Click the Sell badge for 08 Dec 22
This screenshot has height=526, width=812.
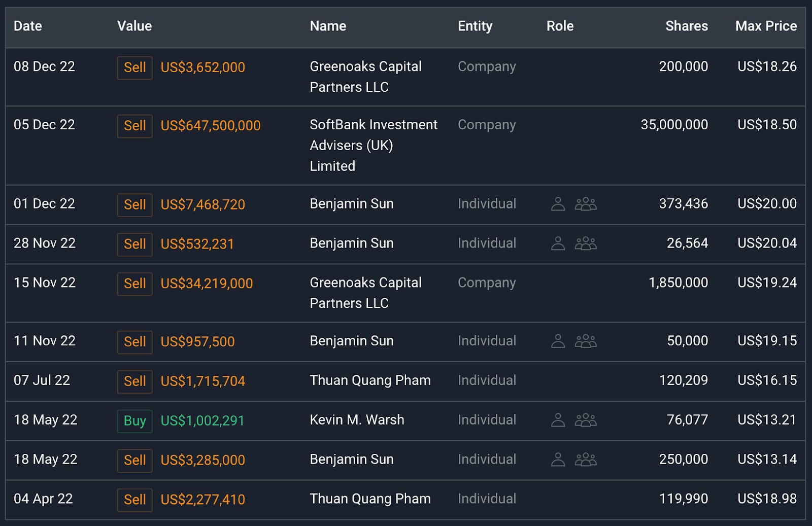(x=134, y=67)
